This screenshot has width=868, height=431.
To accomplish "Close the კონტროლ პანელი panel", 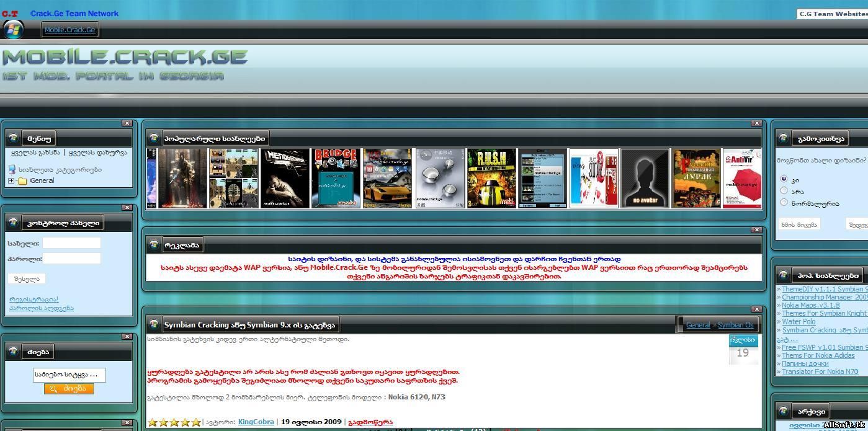I will coord(127,208).
